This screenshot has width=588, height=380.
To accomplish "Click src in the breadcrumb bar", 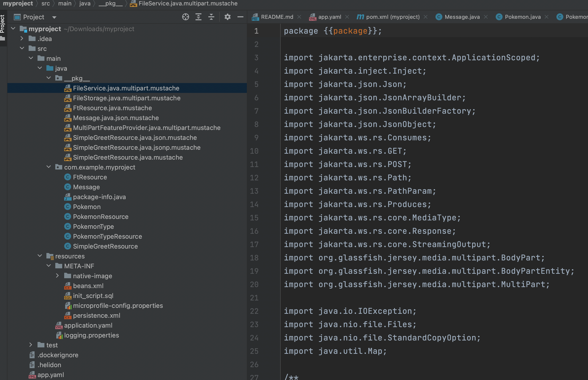I will click(45, 3).
